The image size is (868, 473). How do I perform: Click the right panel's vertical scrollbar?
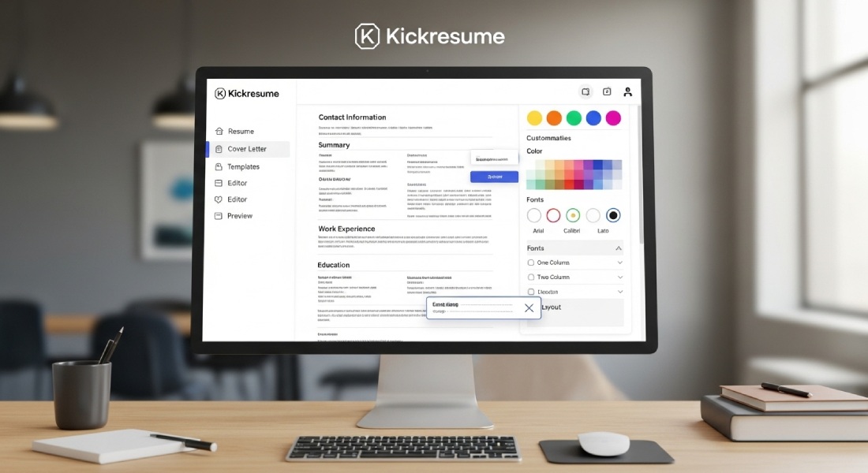click(641, 174)
